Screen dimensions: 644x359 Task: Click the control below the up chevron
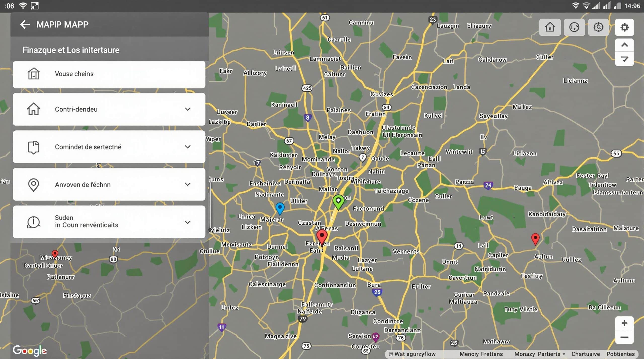(x=624, y=59)
